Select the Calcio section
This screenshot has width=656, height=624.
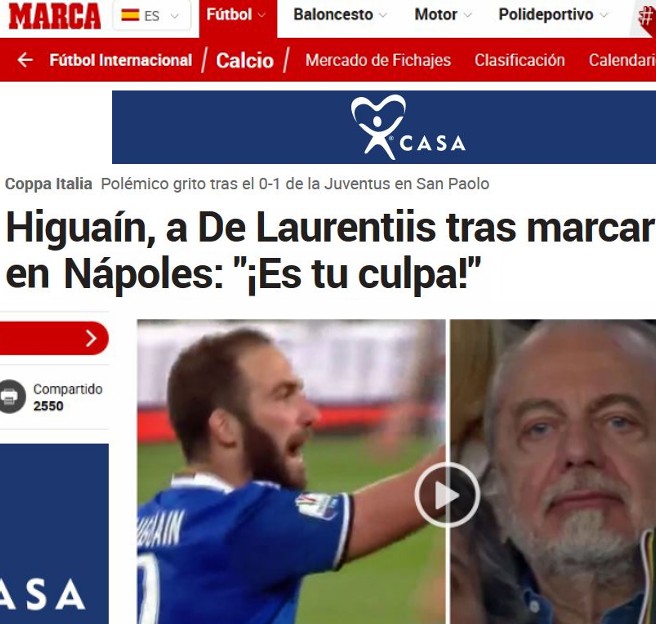245,61
